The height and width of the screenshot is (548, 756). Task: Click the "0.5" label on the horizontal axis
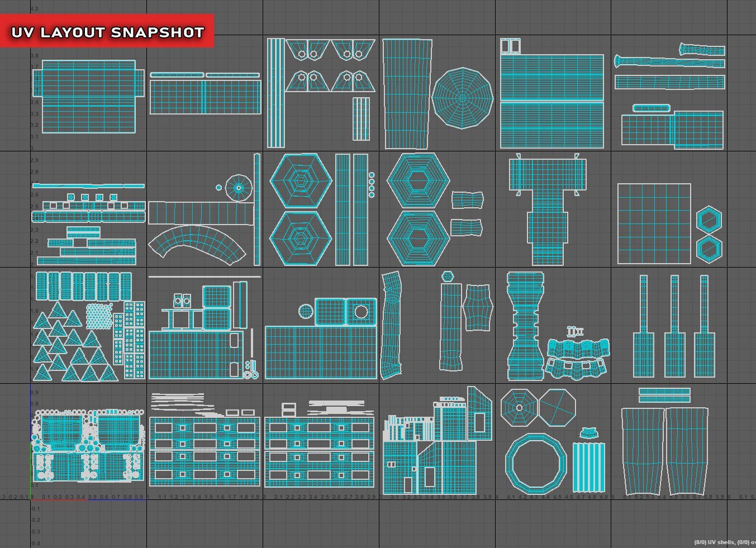click(93, 497)
